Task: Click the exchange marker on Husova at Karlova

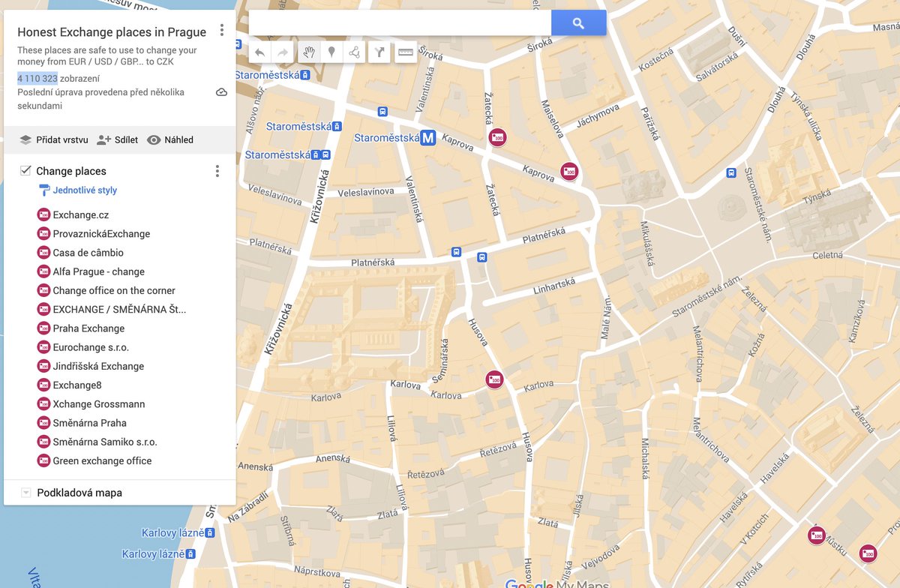Action: tap(493, 379)
